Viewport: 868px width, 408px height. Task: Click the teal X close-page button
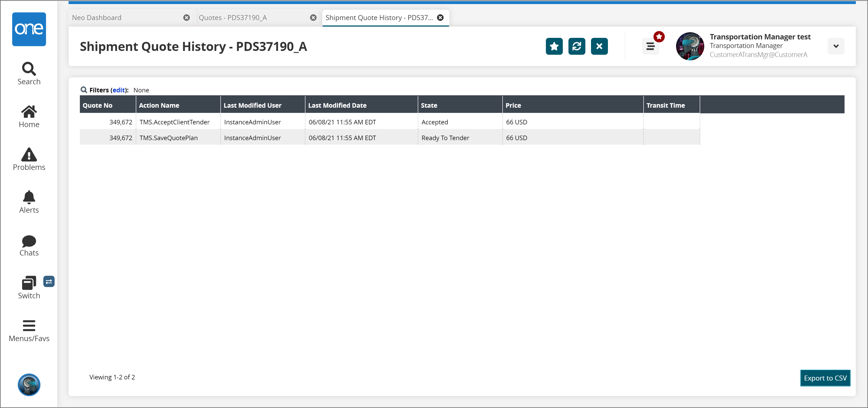[x=599, y=46]
